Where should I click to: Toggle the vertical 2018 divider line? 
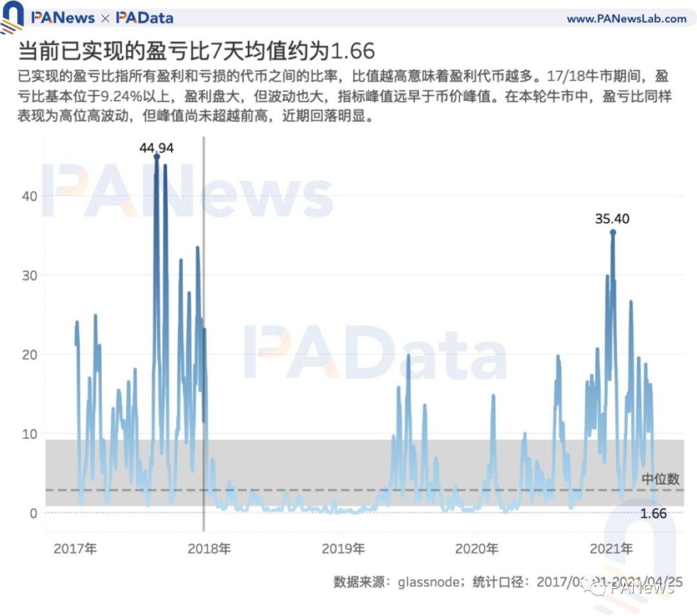[204, 323]
